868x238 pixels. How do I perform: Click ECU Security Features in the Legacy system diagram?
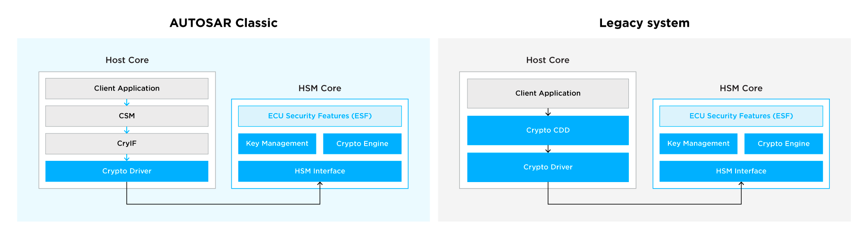(741, 116)
